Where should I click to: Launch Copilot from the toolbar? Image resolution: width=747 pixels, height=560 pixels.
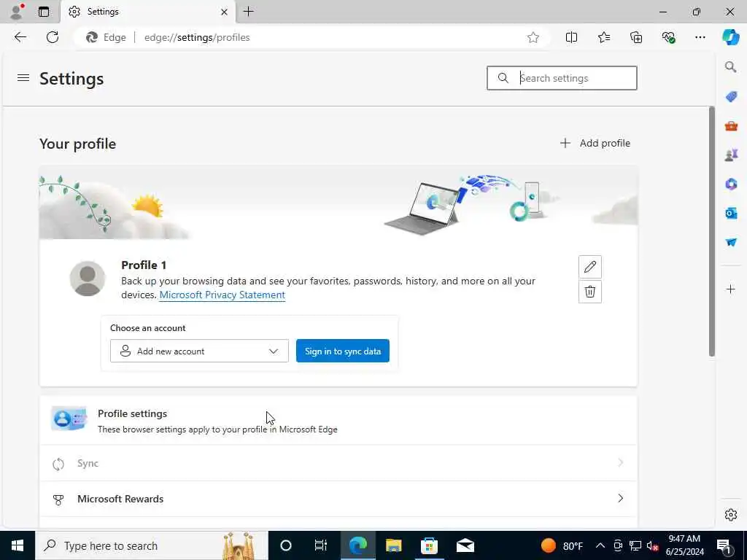731,37
